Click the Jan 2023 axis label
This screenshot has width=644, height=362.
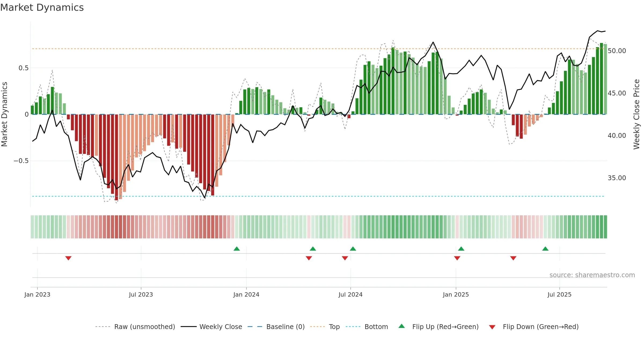(37, 294)
